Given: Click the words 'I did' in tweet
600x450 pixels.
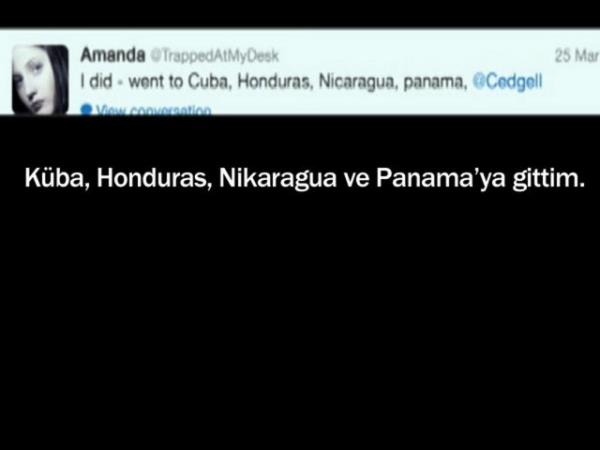Looking at the screenshot, I should click(96, 81).
